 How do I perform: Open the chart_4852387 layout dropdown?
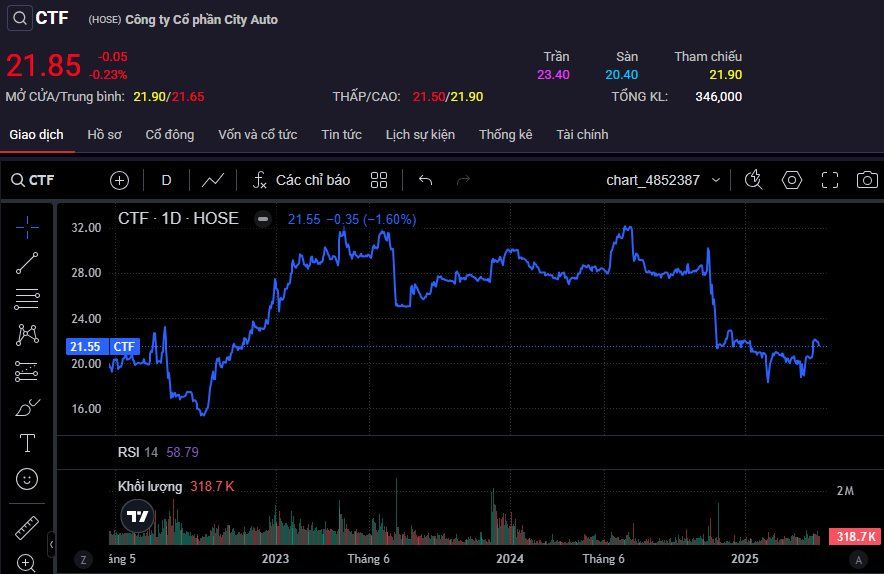[664, 180]
